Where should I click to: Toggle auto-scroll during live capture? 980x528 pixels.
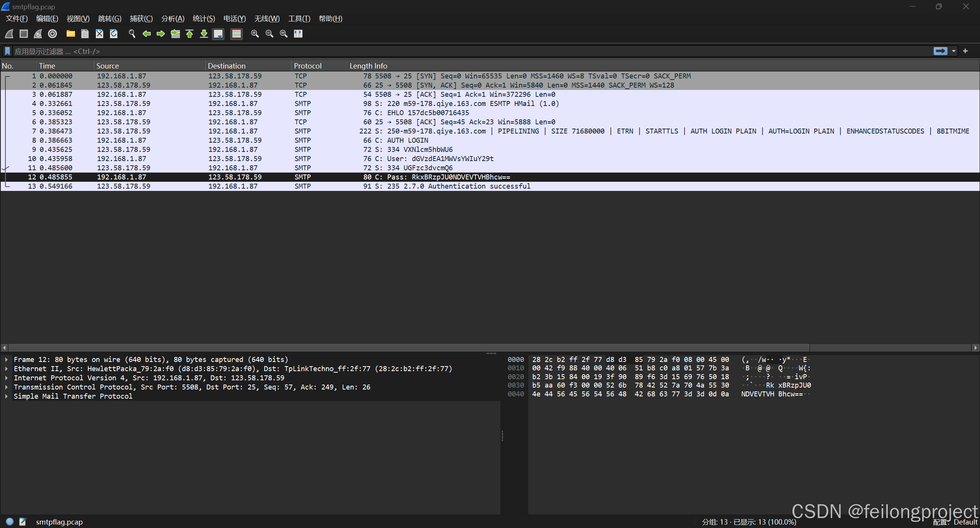218,34
